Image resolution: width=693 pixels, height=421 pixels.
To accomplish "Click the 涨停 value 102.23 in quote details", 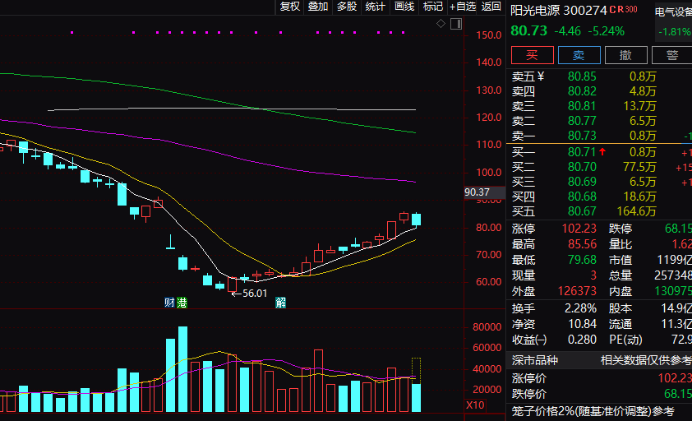I will tap(579, 229).
